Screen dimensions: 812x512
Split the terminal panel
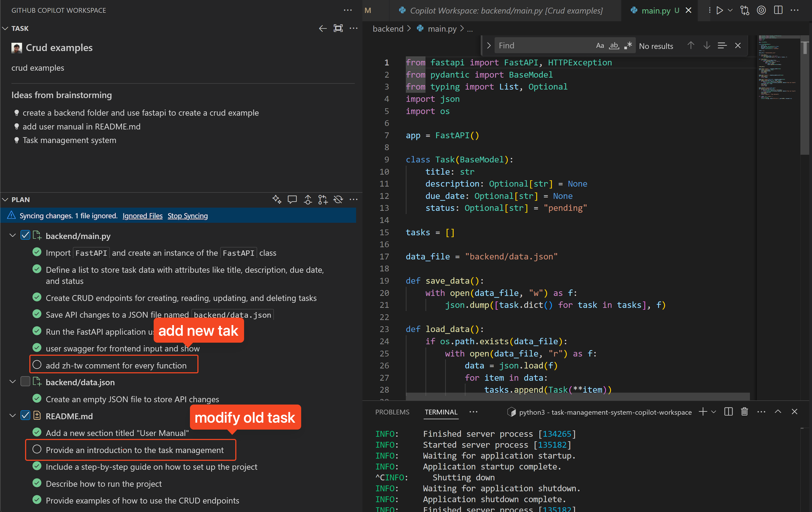coord(728,411)
